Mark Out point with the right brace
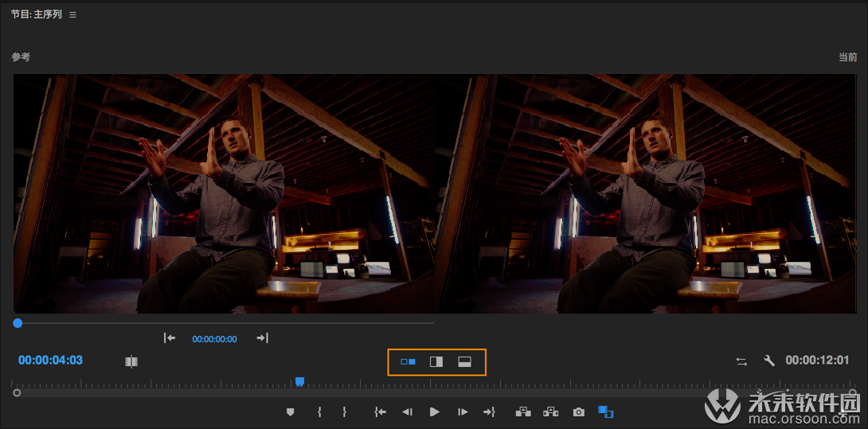The image size is (868, 429). point(344,411)
